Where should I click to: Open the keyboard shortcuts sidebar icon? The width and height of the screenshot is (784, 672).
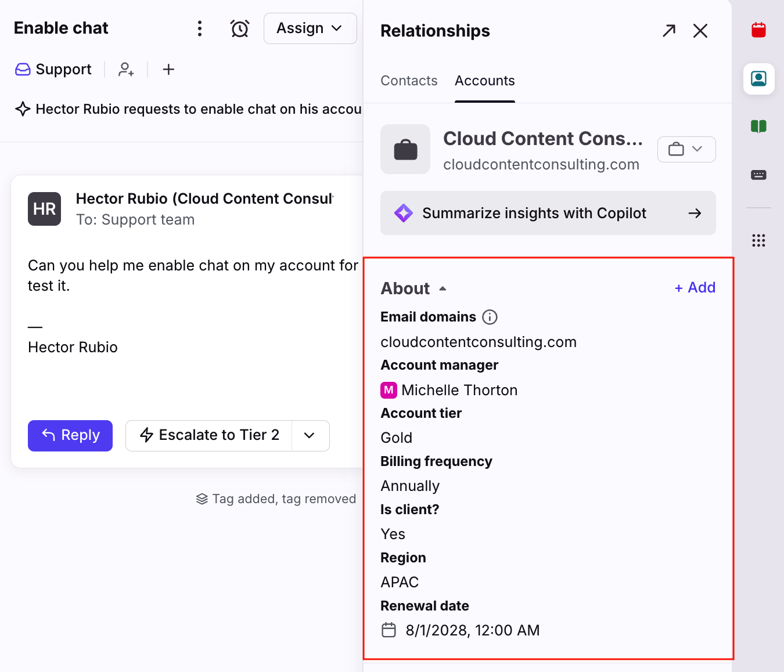(x=758, y=175)
